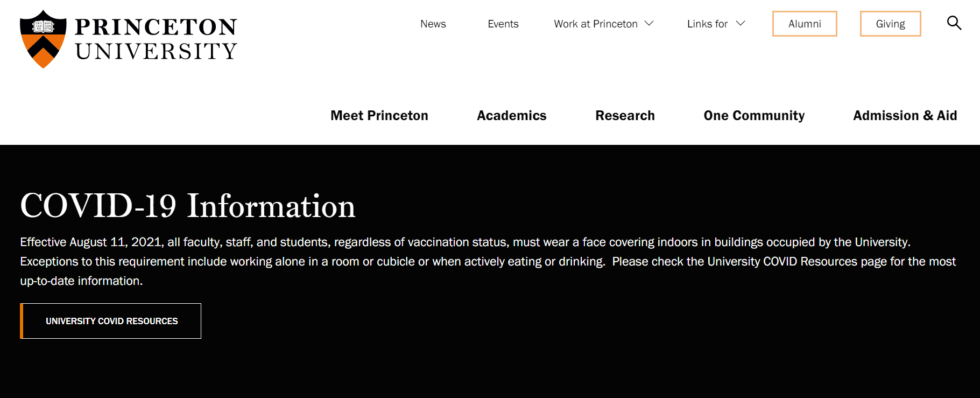Click the COVID-19 Information heading
This screenshot has height=398, width=980.
point(188,206)
